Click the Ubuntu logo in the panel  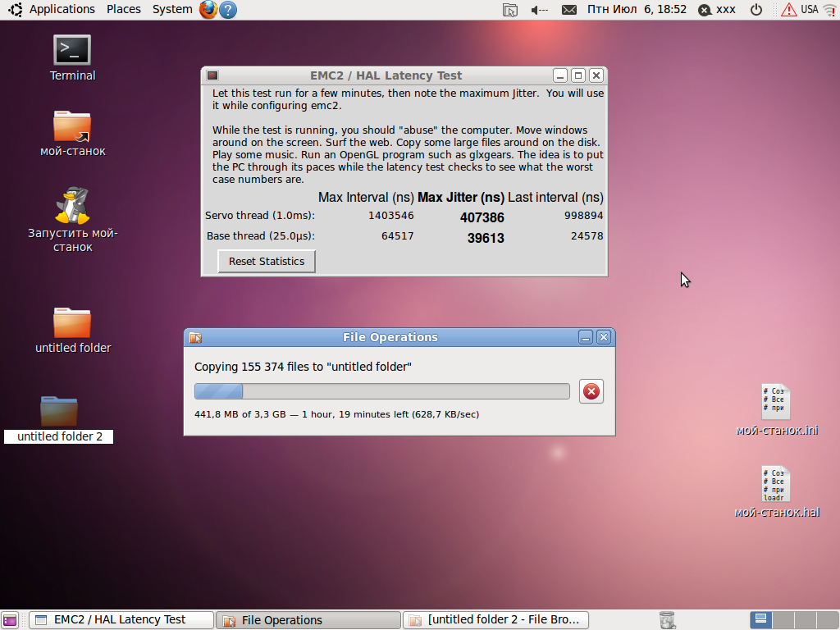(15, 10)
